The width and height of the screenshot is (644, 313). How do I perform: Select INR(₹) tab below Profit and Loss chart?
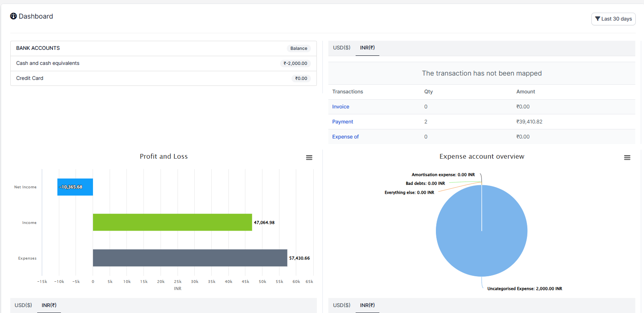tap(49, 305)
